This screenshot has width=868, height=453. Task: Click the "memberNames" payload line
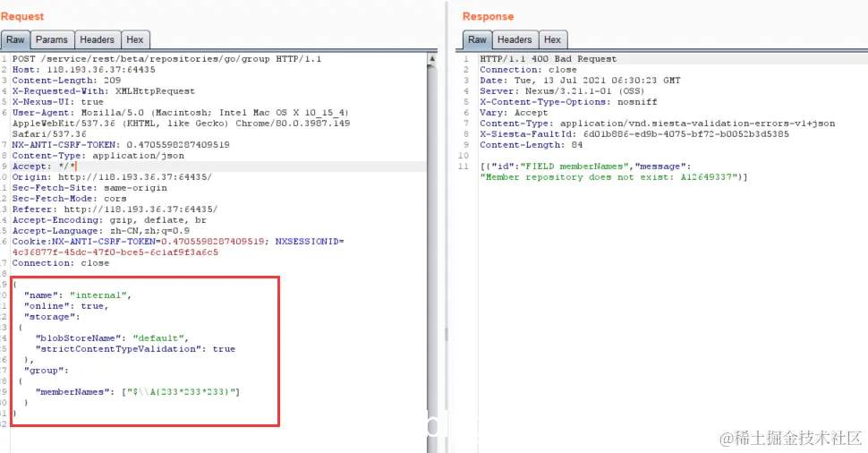click(137, 391)
